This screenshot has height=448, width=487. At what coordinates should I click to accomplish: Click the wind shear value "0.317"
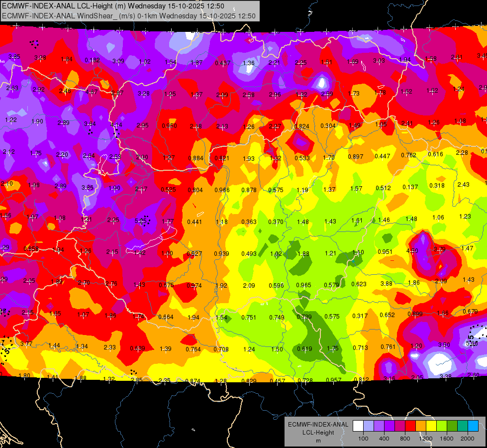360,316
